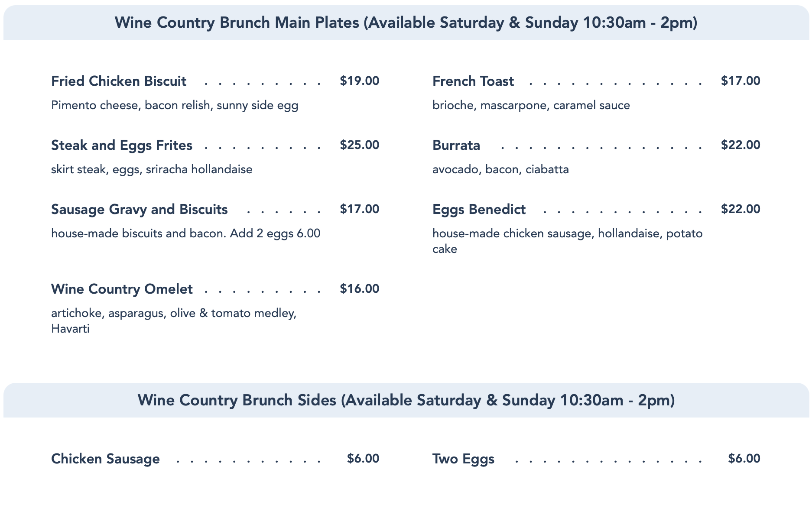Select the artichoke, asparagus omelet description
The height and width of the screenshot is (518, 812).
coord(174,313)
